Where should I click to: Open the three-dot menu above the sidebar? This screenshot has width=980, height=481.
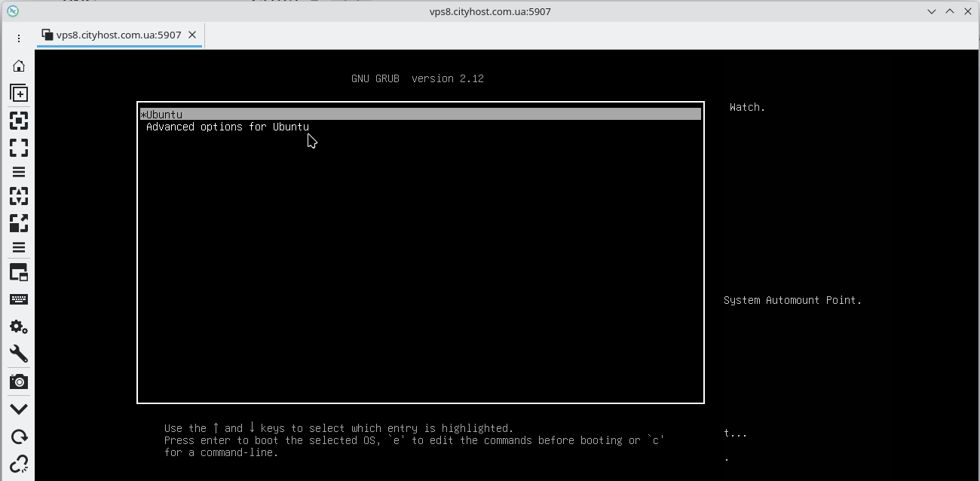(x=19, y=38)
